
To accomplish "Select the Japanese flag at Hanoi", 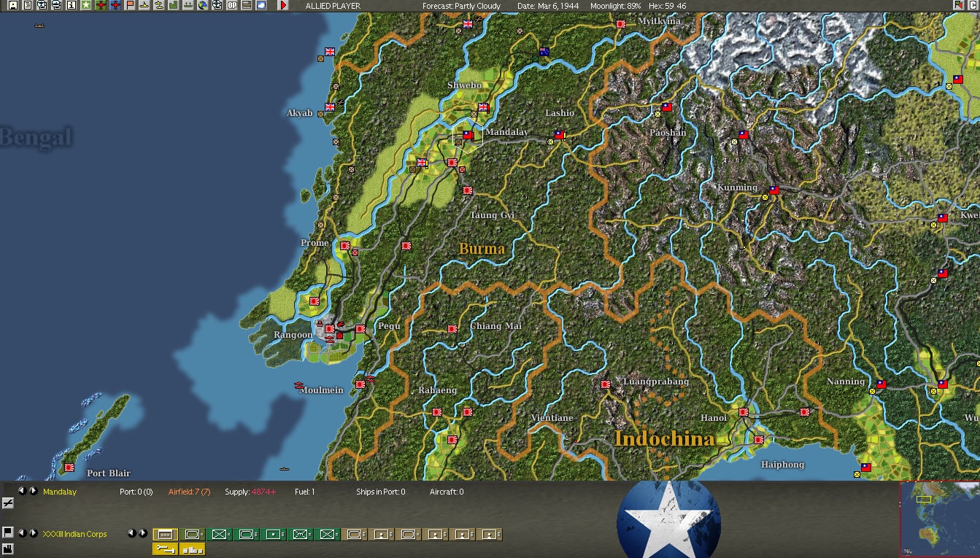I will click(744, 412).
